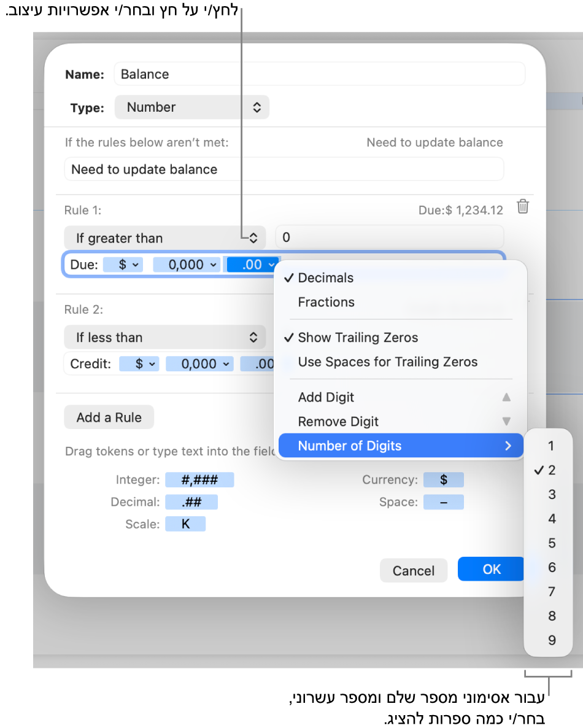The width and height of the screenshot is (583, 728).
Task: Choose Fractions in the popup menu
Action: tap(326, 302)
